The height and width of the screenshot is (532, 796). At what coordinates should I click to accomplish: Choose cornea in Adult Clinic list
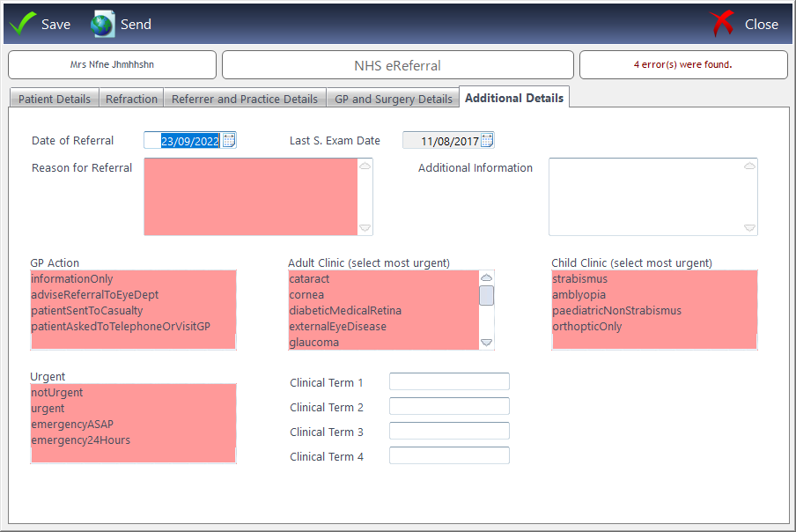383,294
